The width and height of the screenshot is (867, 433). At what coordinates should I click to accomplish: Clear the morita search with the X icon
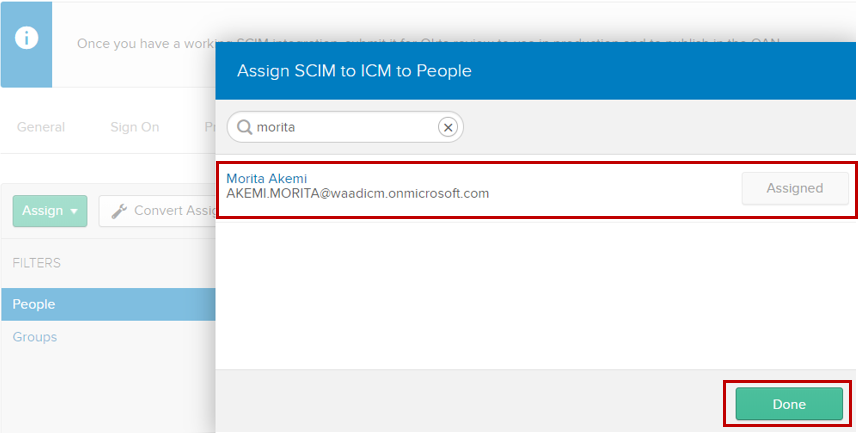448,127
